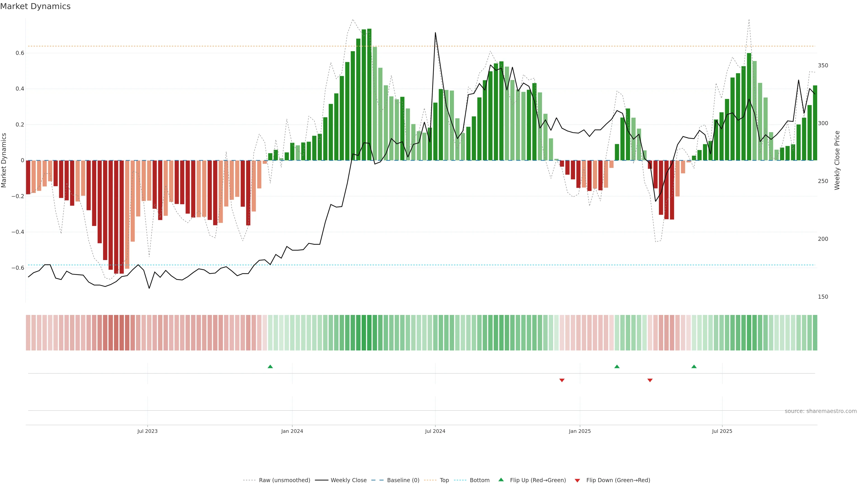
Task: Click the Flip Down legend triangle icon
Action: 577,481
